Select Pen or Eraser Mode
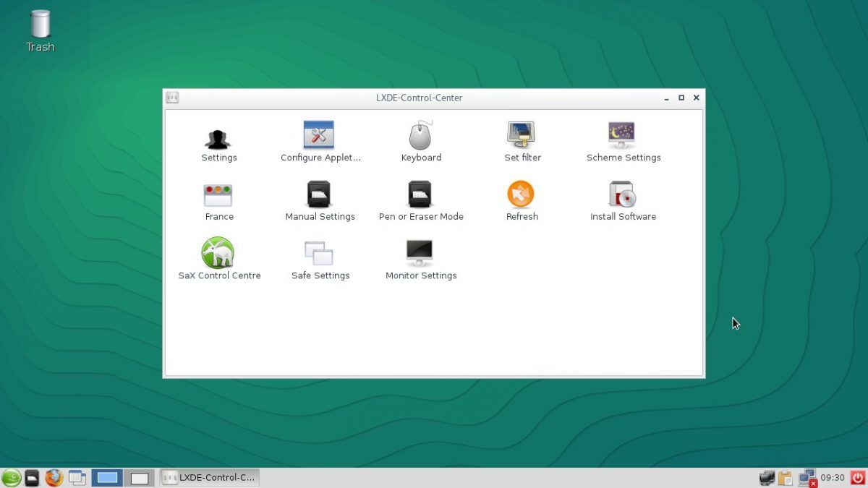 421,194
